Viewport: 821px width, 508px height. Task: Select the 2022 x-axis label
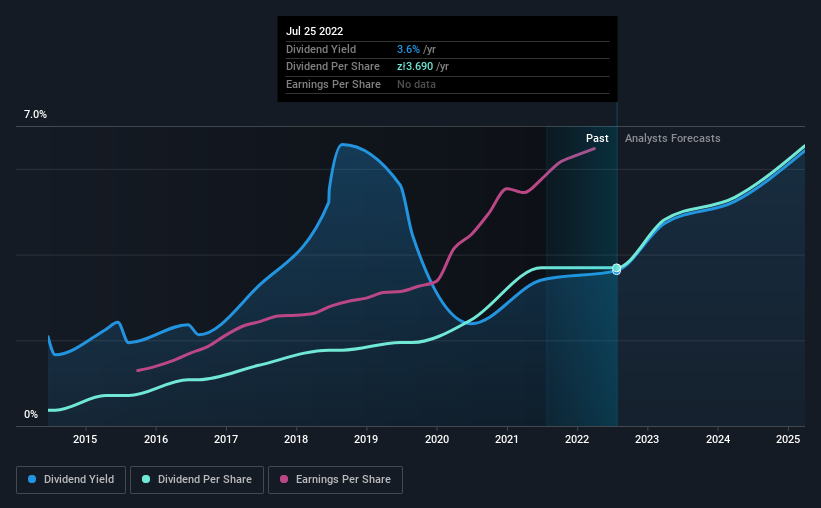tap(577, 439)
